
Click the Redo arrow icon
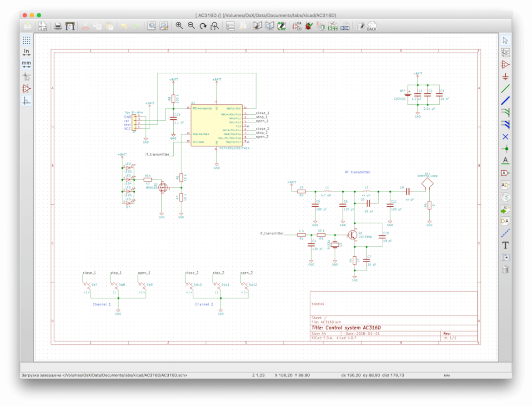coord(136,26)
